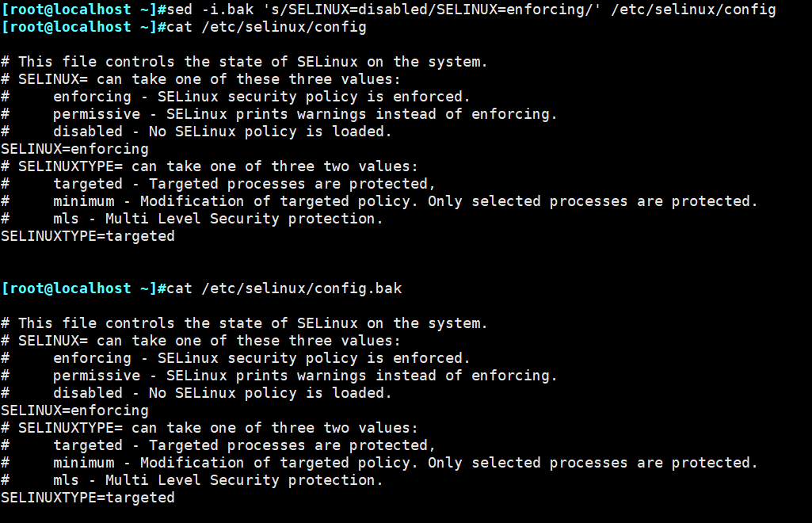Click the "permissive - SELinux prints warnings" line in first output
Viewport: 812px width, 523px height.
[x=305, y=114]
